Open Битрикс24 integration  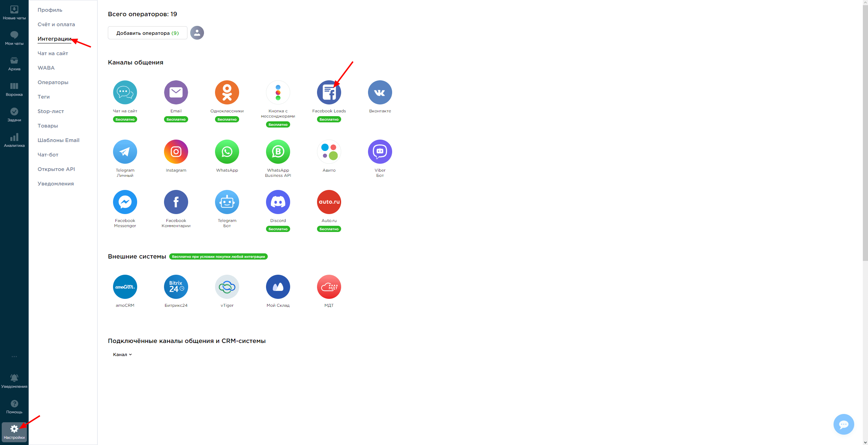point(176,287)
